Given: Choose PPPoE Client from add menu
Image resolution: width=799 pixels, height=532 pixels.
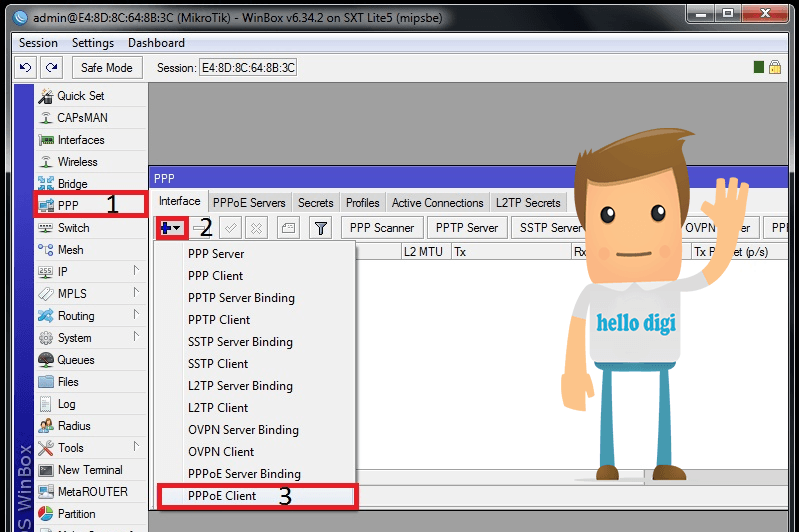Looking at the screenshot, I should tap(257, 496).
